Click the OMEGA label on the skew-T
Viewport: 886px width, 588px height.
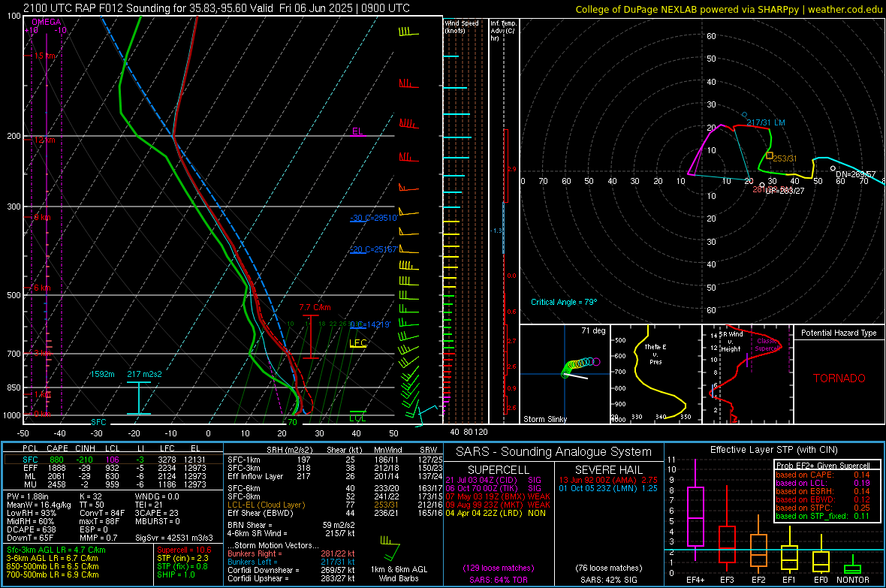(x=47, y=22)
